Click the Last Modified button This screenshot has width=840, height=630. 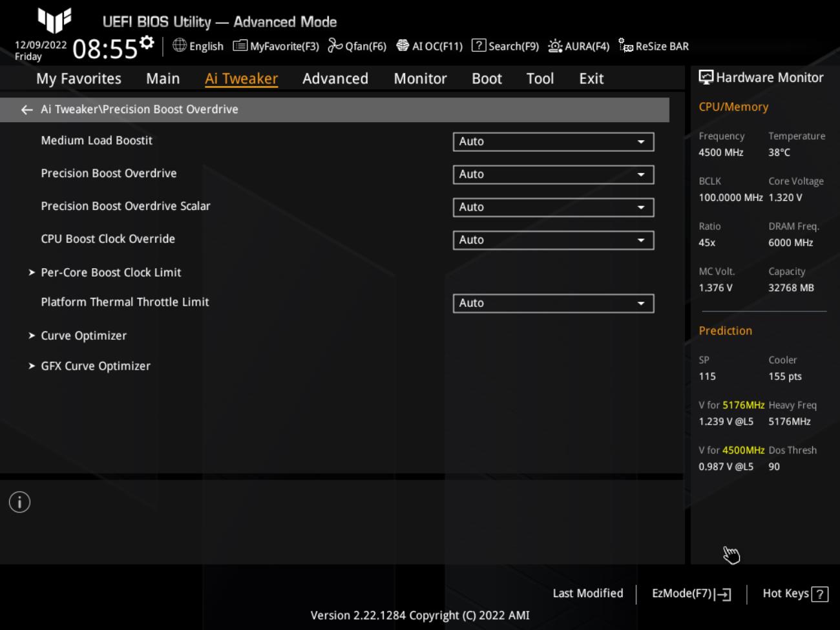(588, 593)
